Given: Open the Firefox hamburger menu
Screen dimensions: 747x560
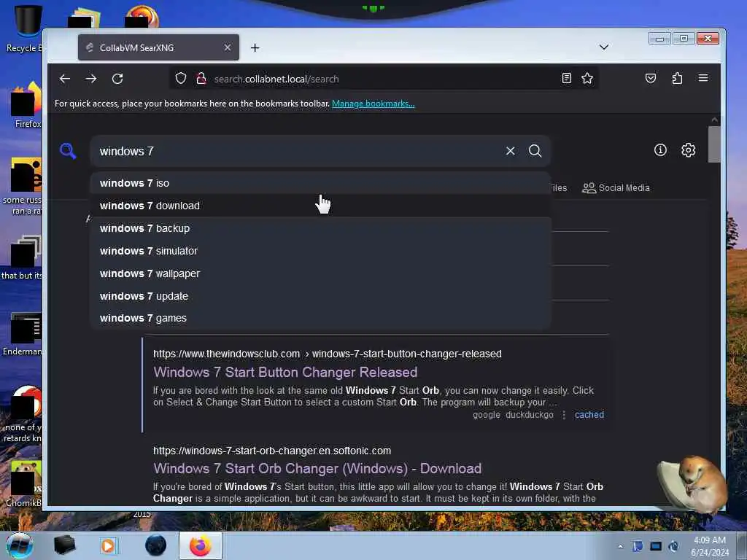Looking at the screenshot, I should [703, 78].
